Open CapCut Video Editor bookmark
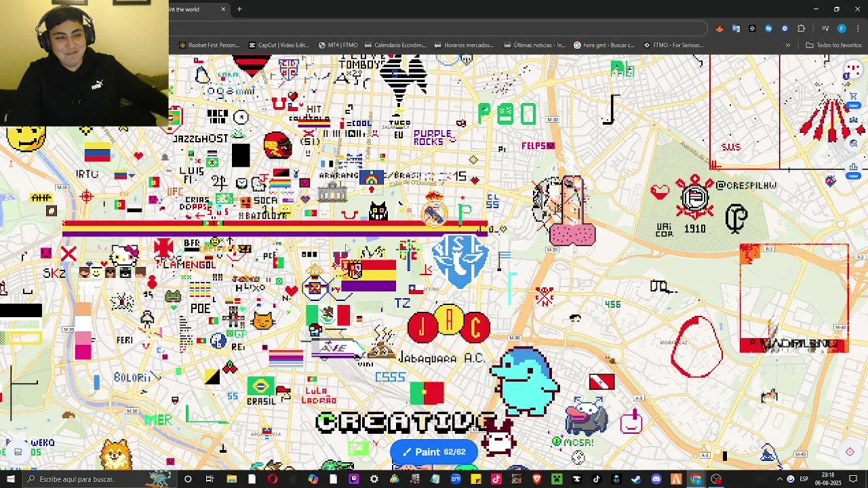The width and height of the screenshot is (868, 488). coord(279,45)
